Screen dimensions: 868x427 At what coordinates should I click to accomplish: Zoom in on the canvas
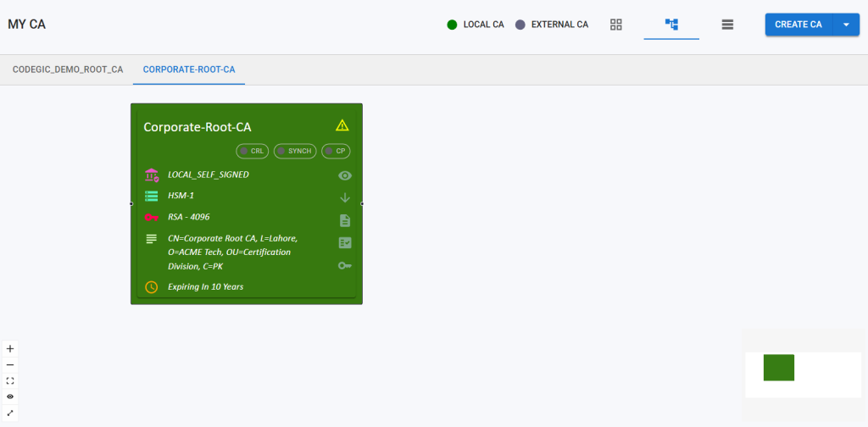pyautogui.click(x=10, y=348)
